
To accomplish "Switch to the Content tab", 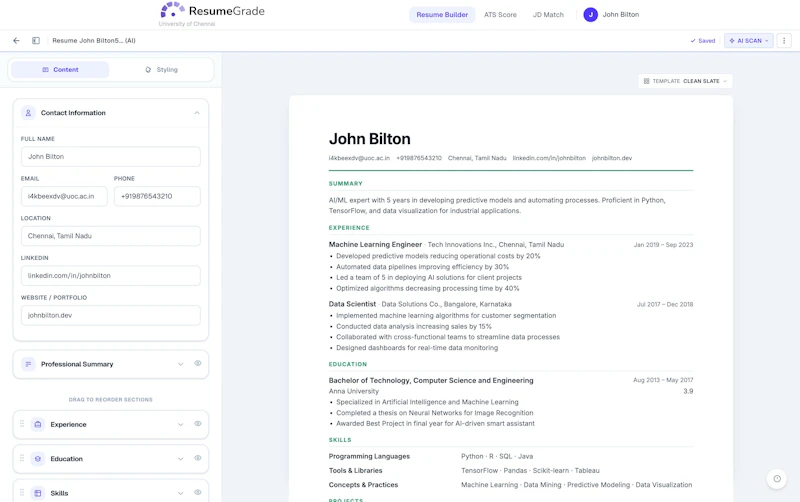I will 60,69.
